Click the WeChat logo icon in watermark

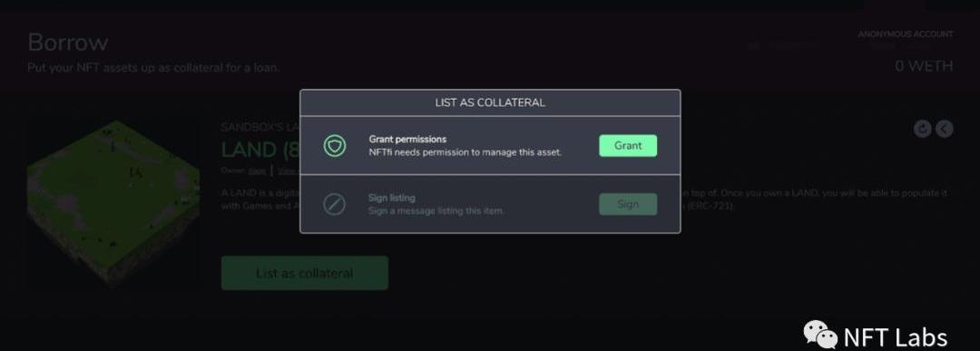click(x=820, y=334)
